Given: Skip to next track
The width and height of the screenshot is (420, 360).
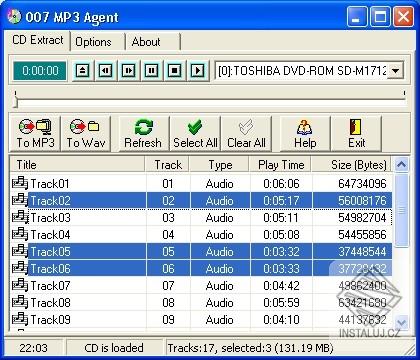Looking at the screenshot, I should click(x=128, y=71).
